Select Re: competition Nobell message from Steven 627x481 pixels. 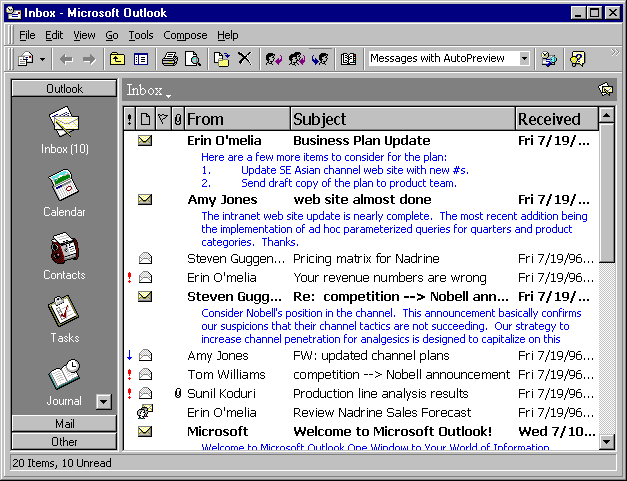pos(361,297)
